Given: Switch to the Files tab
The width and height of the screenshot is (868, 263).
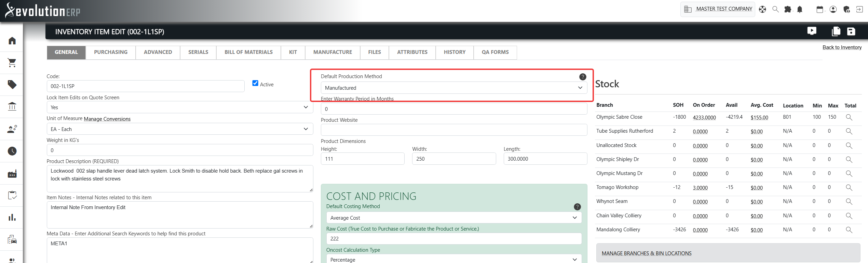Looking at the screenshot, I should [375, 52].
